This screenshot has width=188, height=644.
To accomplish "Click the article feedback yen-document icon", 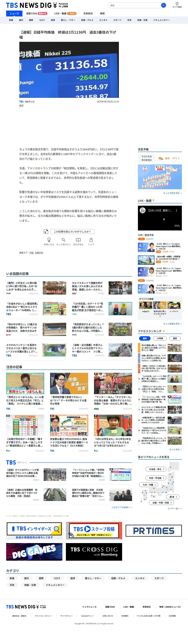I will 46,231.
